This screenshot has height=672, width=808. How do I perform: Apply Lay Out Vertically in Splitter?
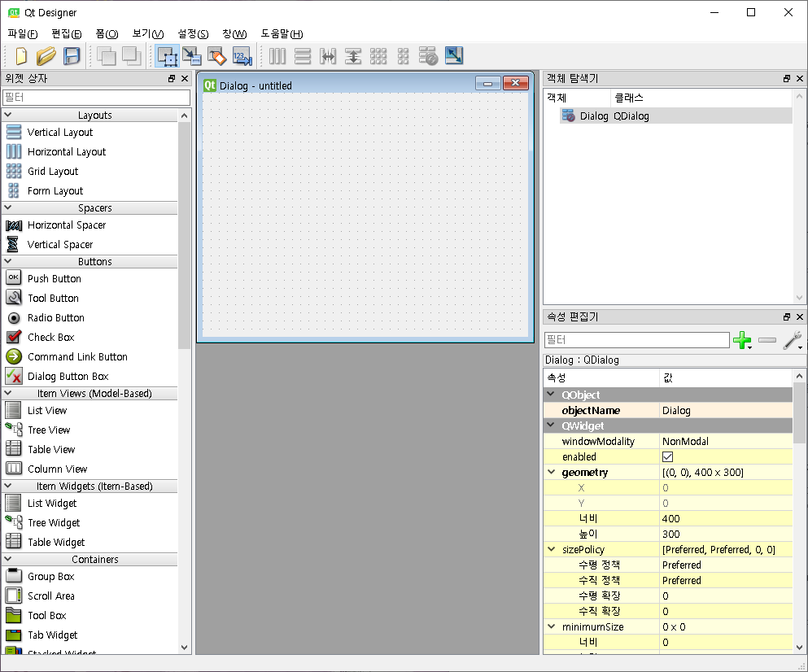point(353,55)
